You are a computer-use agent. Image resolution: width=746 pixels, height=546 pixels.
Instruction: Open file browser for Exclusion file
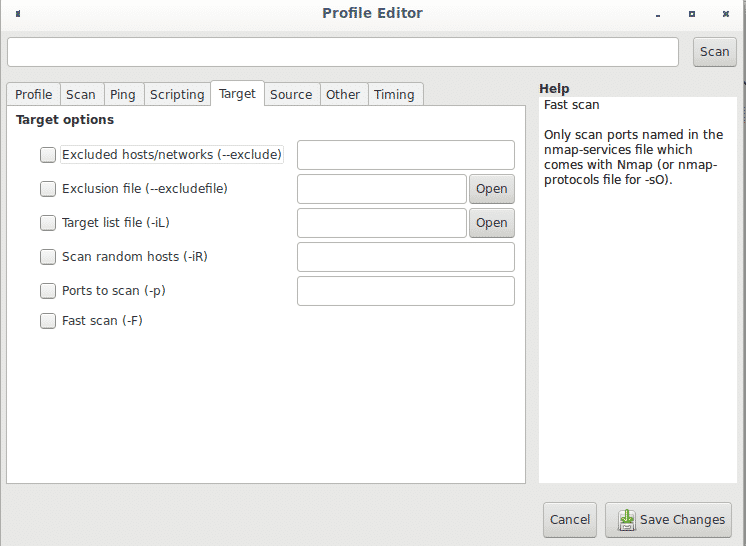pyautogui.click(x=491, y=189)
